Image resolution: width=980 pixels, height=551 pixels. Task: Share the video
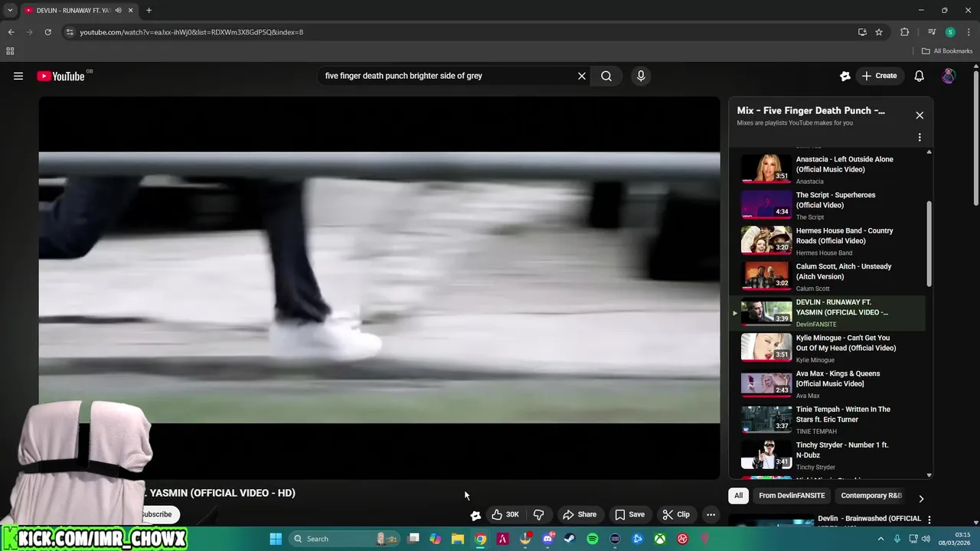click(580, 514)
